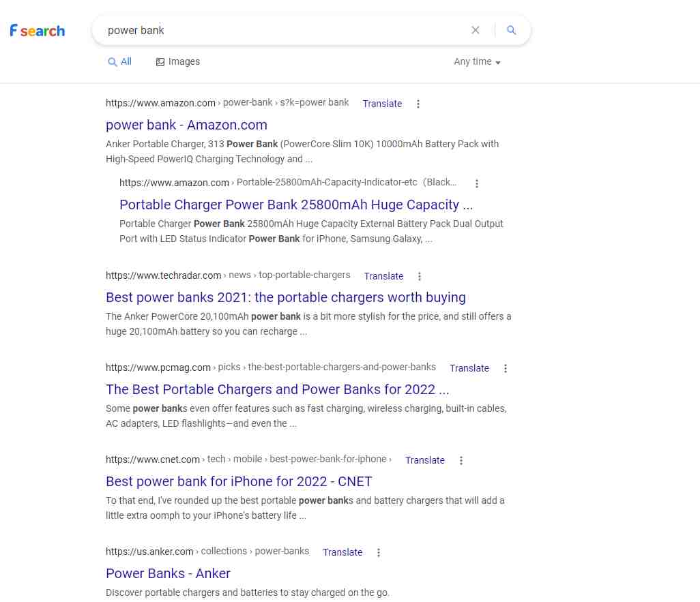This screenshot has width=700, height=602.
Task: Click the 'Some power banks even offer features' snippet
Action: 306,416
